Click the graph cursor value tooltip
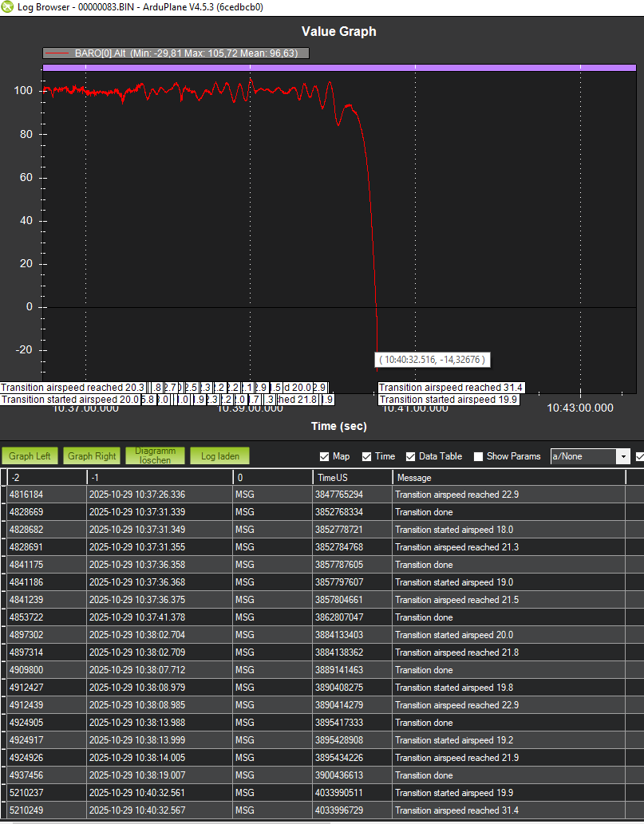 coord(431,360)
